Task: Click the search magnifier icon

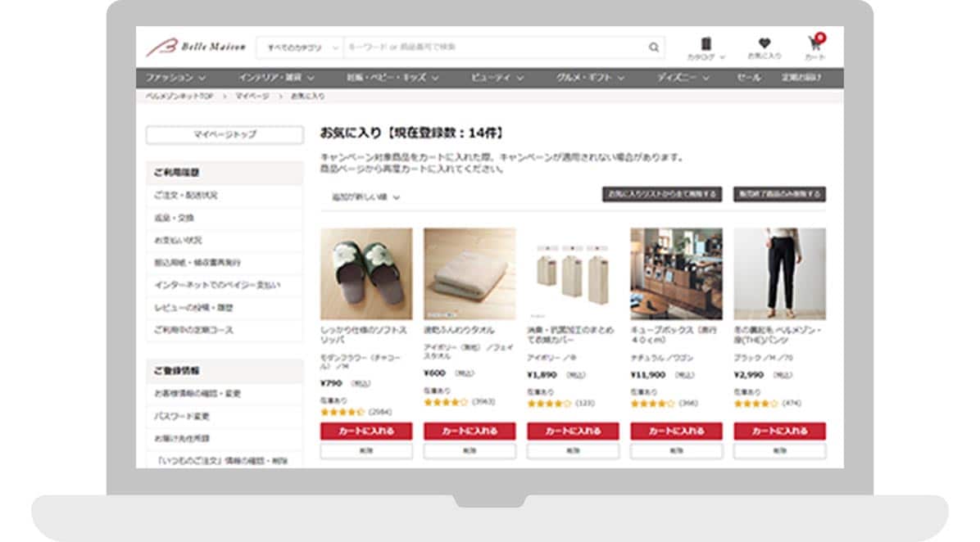Action: (x=654, y=47)
